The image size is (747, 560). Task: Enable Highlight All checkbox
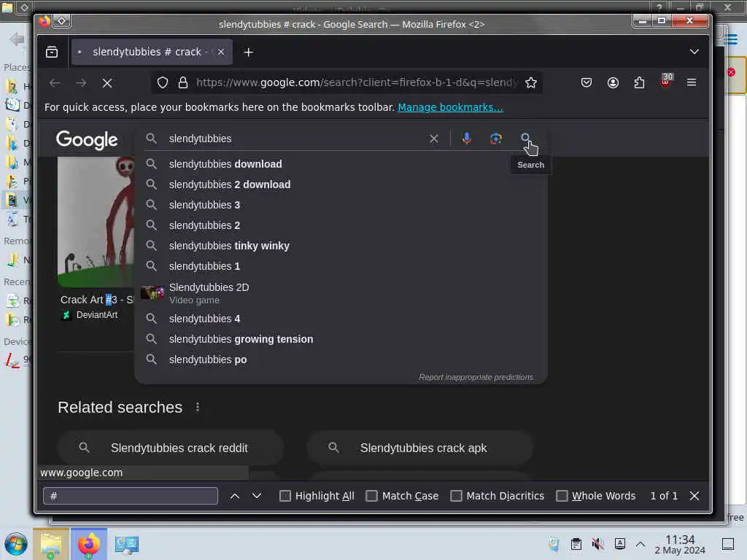[285, 496]
